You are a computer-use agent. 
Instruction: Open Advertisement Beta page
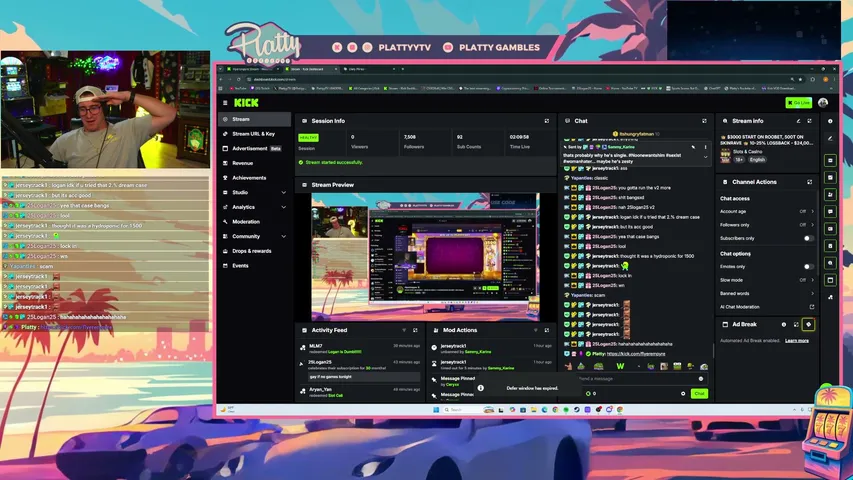click(255, 149)
